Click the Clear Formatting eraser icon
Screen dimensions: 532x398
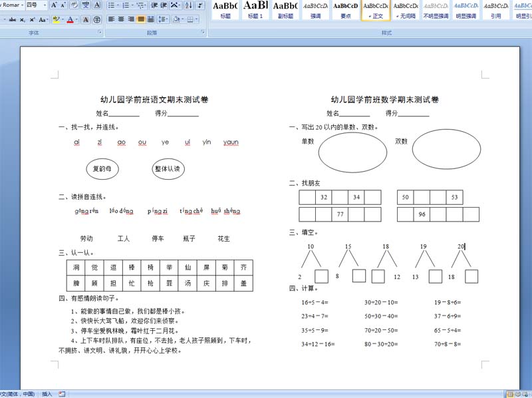click(x=74, y=5)
